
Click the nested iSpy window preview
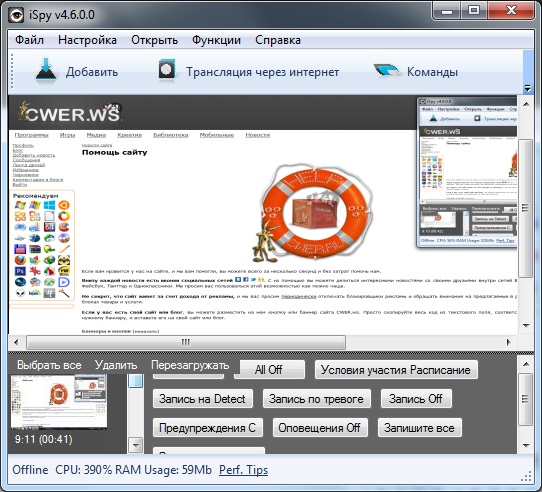[467, 172]
